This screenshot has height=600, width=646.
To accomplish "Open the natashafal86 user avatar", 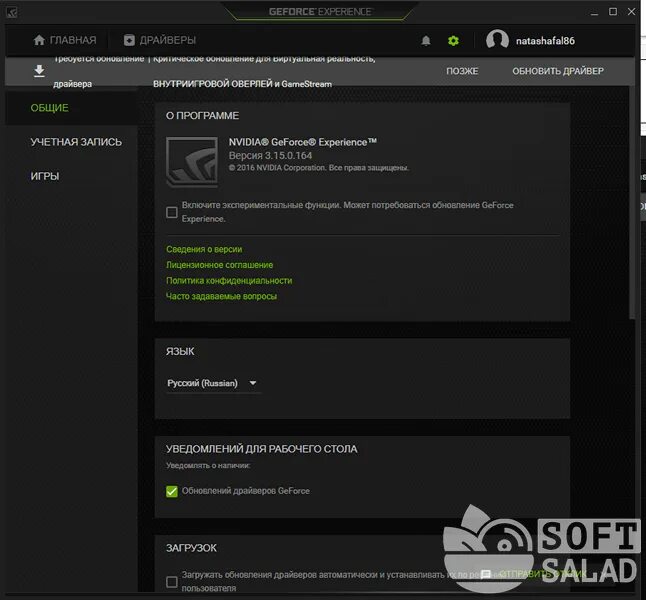I will 497,40.
